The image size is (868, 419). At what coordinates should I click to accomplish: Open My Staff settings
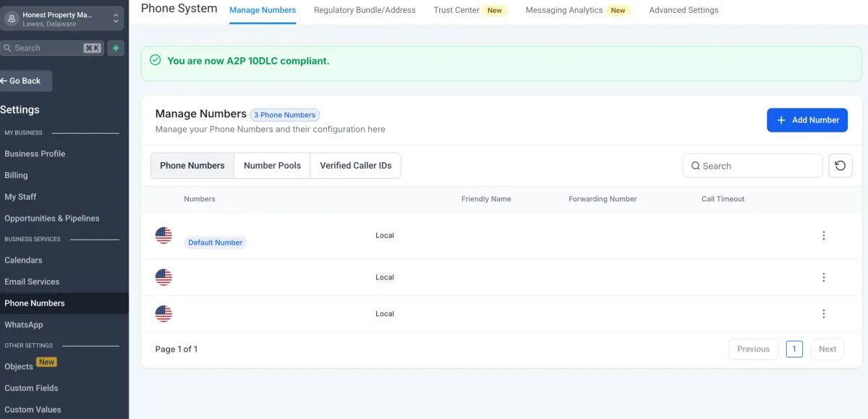(x=20, y=197)
